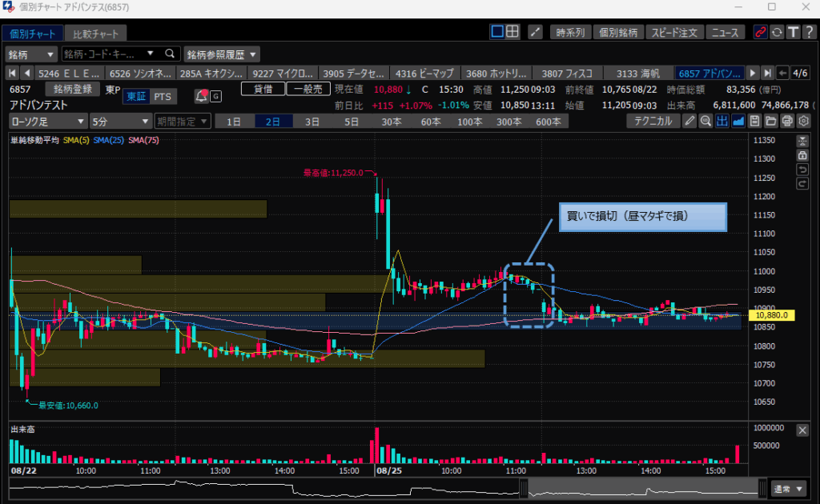Open the 銘柄参照履歴 dropdown
Screen dimensions: 820x504
(x=222, y=54)
